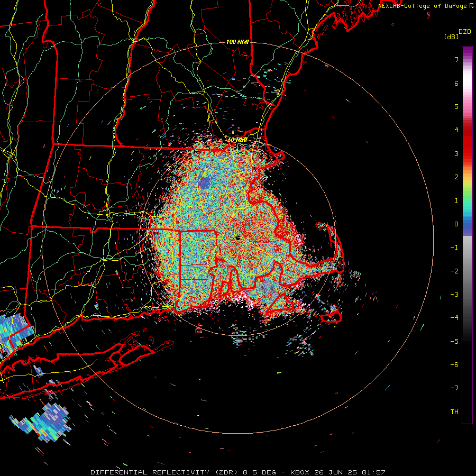The image size is (476, 476).
Task: Click the black radar site dot at center
Action: 238,238
